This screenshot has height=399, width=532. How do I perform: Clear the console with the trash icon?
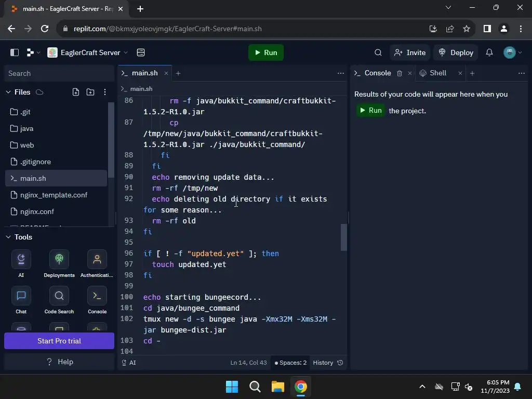click(x=400, y=73)
